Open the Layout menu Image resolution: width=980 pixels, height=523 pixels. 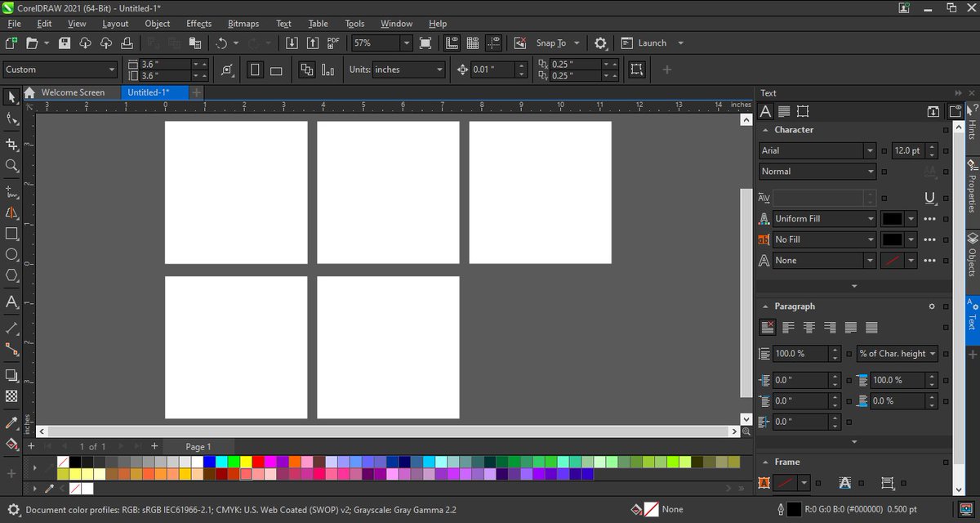[115, 24]
